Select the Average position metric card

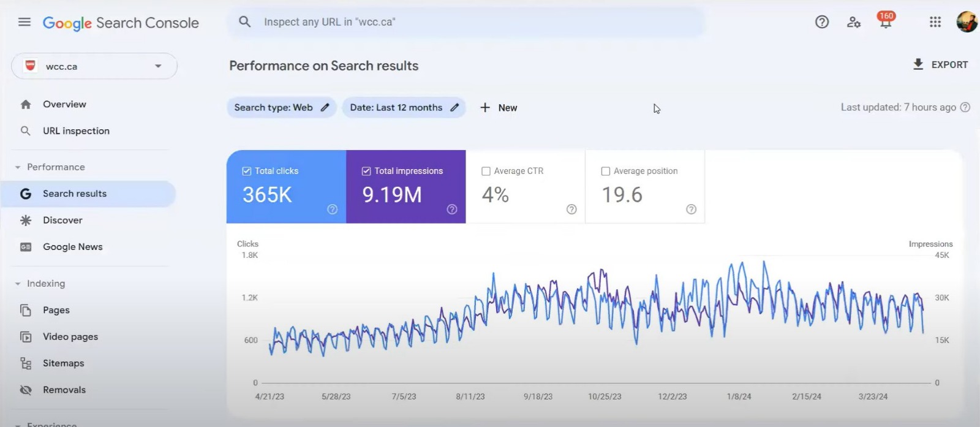coord(644,187)
